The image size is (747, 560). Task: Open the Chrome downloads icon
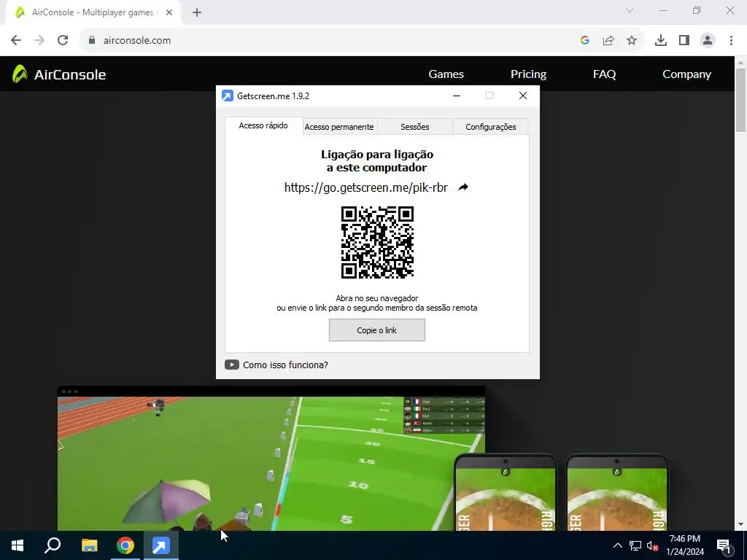tap(661, 41)
